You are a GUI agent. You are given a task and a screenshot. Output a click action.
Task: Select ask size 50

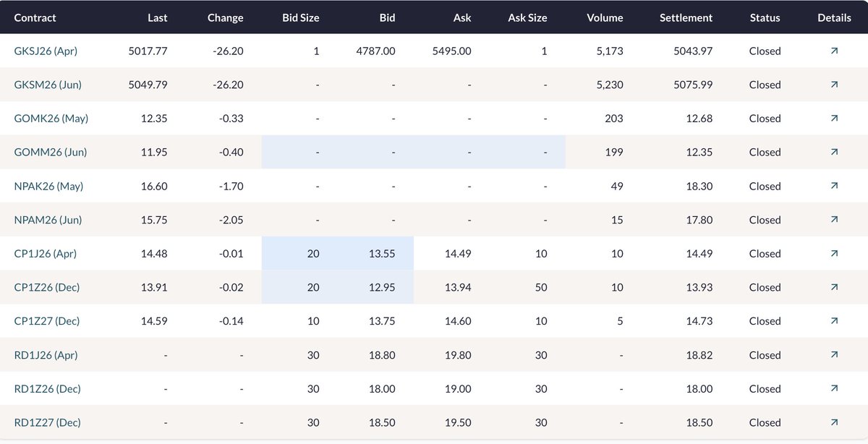point(541,287)
